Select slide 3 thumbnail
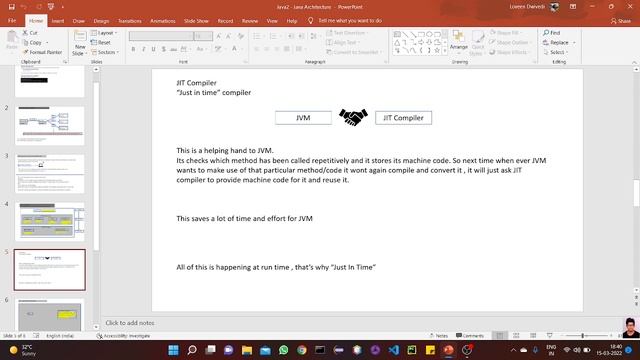The height and width of the screenshot is (360, 640). (50, 173)
